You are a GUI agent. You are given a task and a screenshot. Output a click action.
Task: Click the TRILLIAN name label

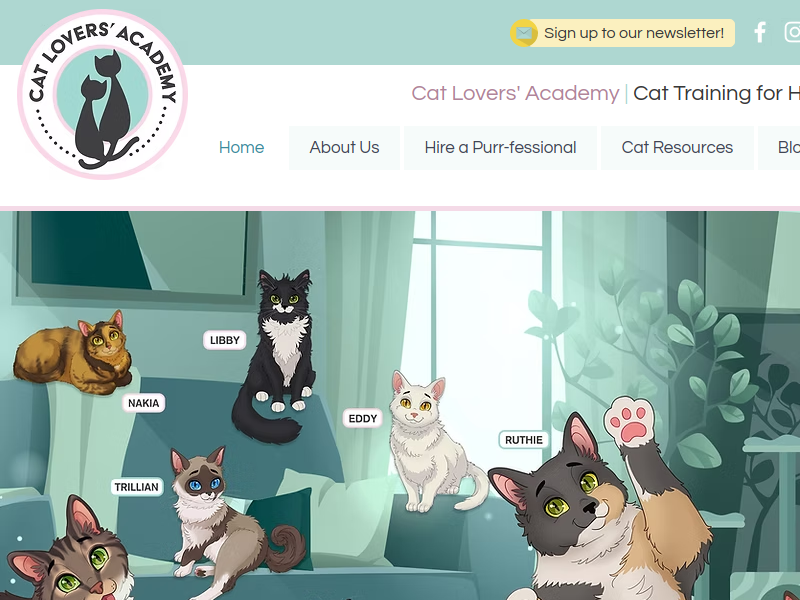point(137,487)
